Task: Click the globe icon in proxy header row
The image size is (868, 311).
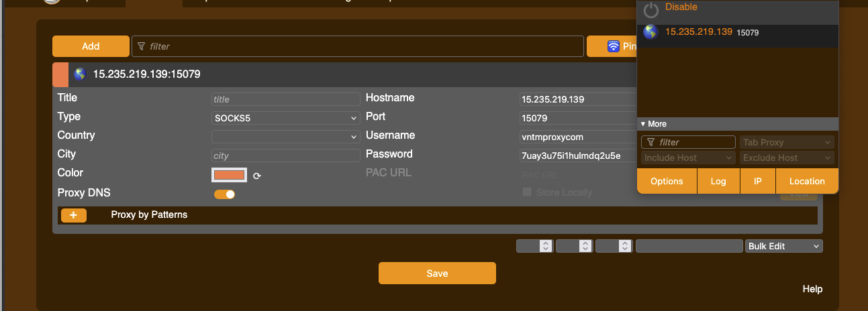Action: (80, 74)
